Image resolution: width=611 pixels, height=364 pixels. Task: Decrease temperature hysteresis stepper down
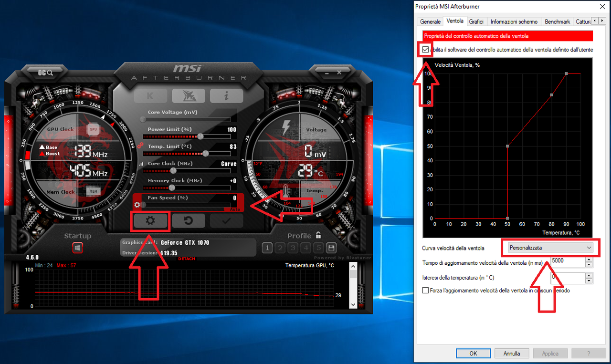click(x=589, y=280)
